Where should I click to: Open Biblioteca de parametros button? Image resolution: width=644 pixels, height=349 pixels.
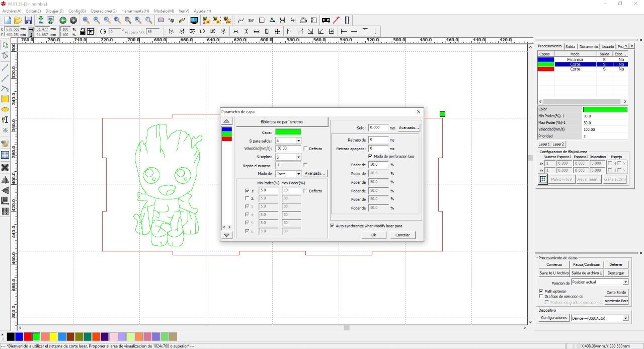coord(282,122)
